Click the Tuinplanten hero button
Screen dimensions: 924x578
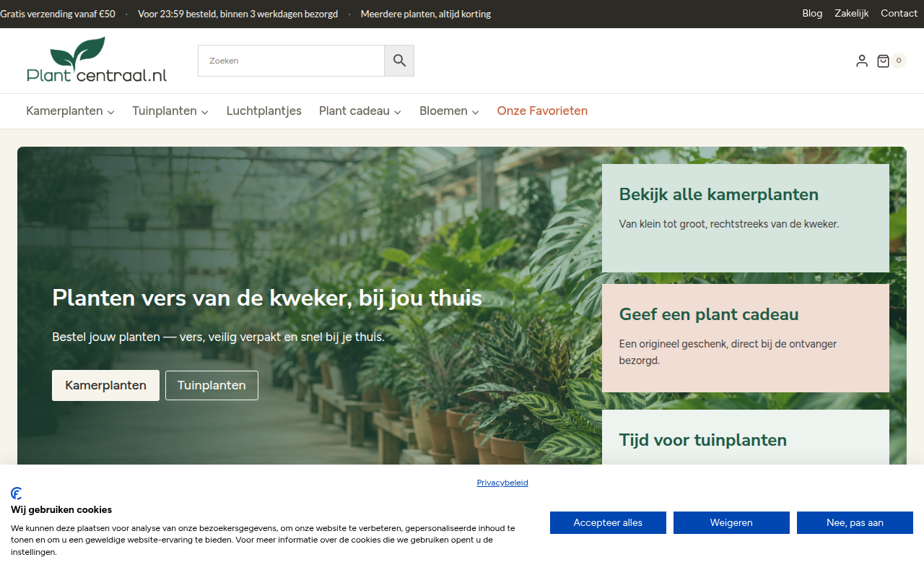[x=212, y=385]
